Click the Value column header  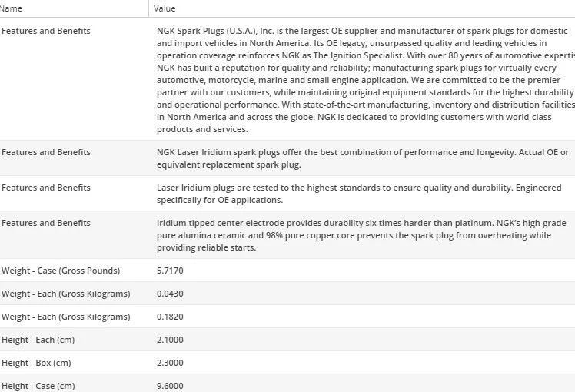165,8
